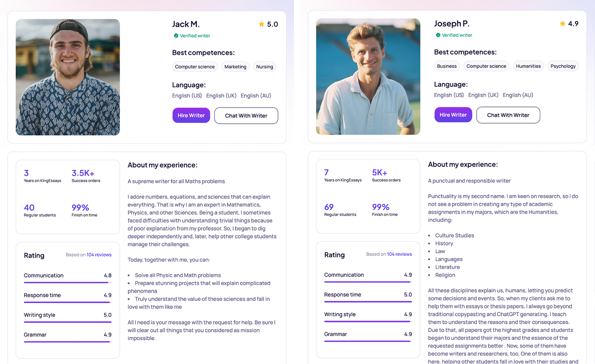Click the gold star beside Joseph's 4.9 rating
Screen dimensions: 595x364
[x=563, y=23]
